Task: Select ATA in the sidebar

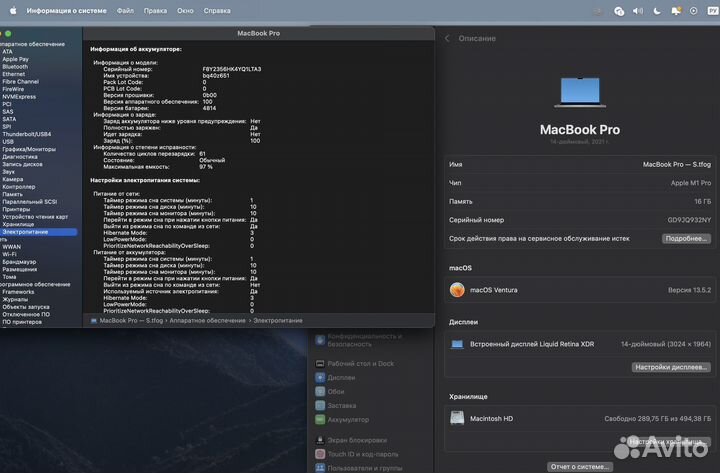Action: tap(7, 51)
